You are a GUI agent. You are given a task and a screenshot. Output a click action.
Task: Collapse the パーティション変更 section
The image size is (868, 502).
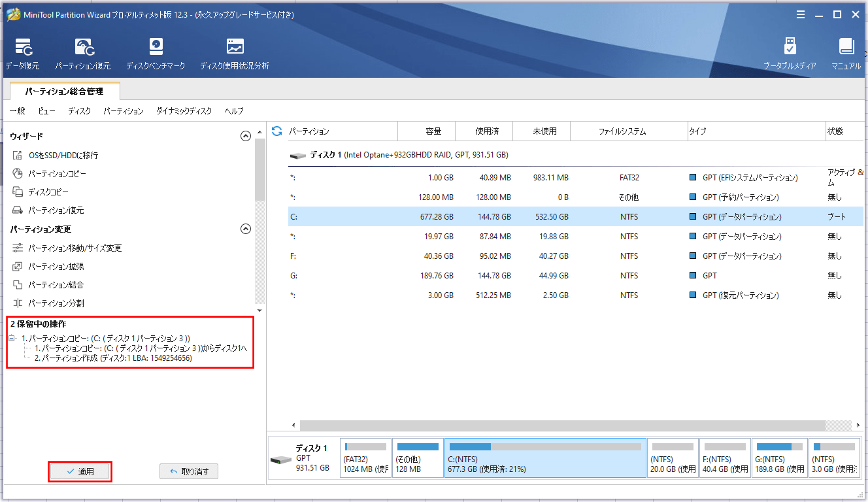(246, 229)
